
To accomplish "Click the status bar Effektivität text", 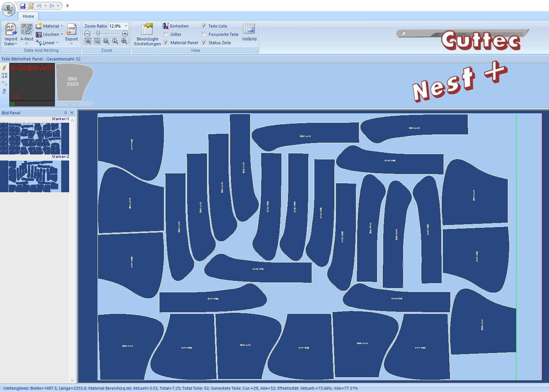I will (317, 388).
